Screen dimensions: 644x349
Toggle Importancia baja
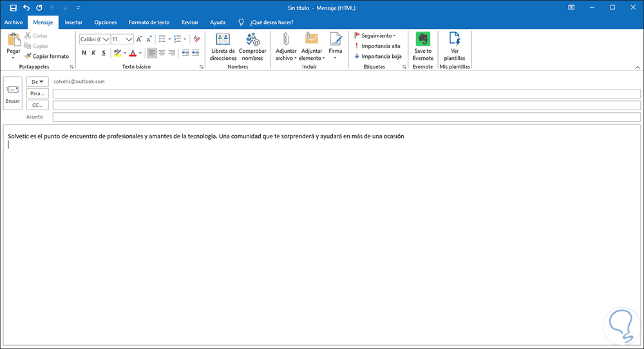377,56
